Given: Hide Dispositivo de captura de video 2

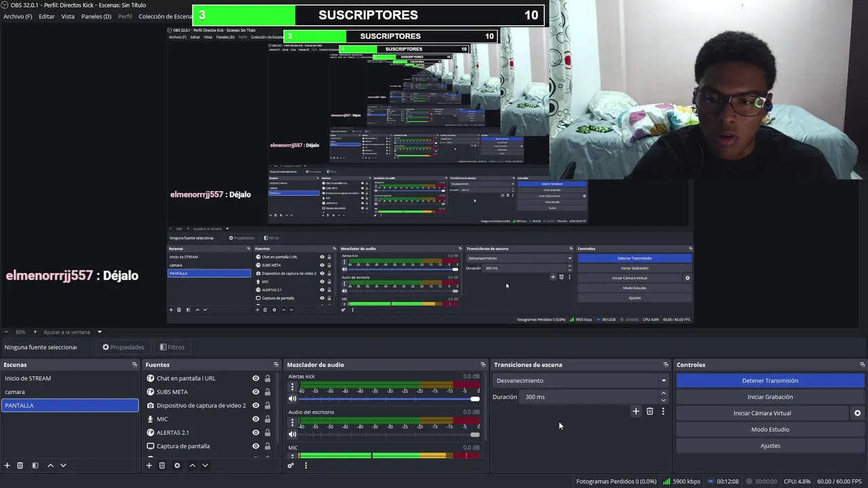Looking at the screenshot, I should (256, 405).
